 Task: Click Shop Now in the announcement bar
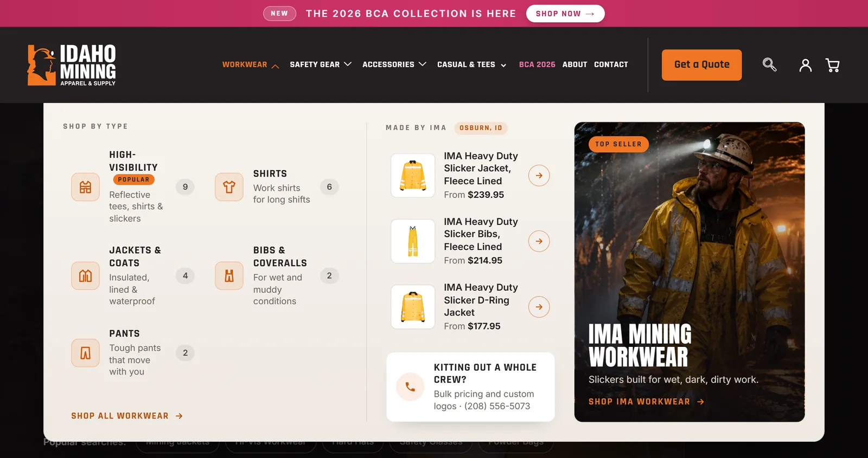point(565,14)
